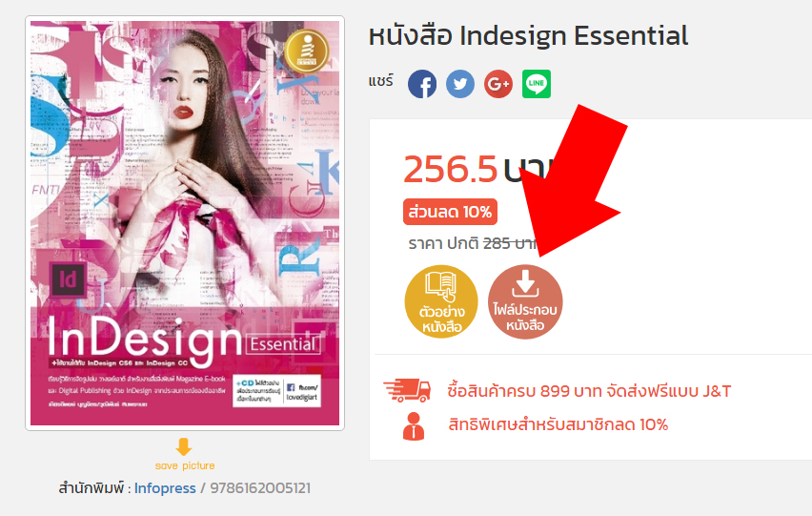812x516 pixels.
Task: Click the gold Infopress badge on cover
Action: point(307,51)
